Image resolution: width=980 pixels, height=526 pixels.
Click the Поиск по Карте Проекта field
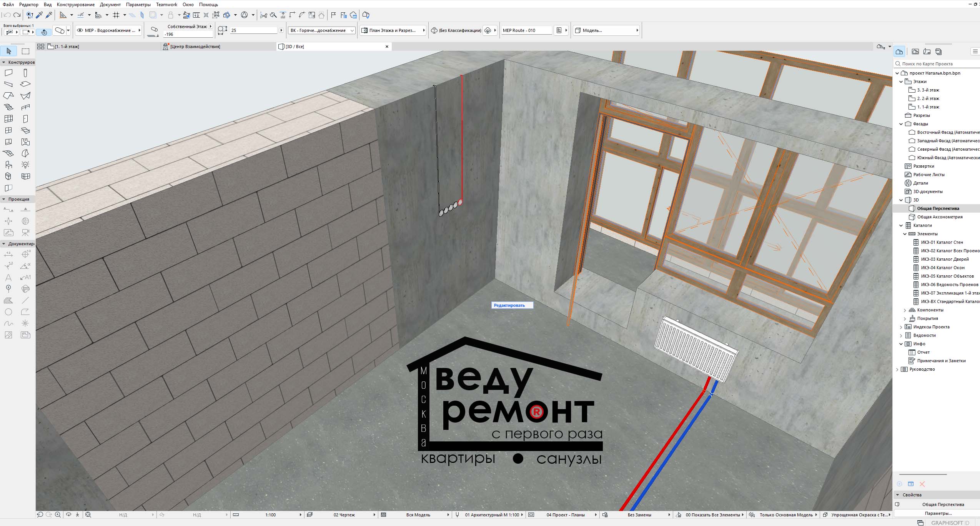click(937, 64)
